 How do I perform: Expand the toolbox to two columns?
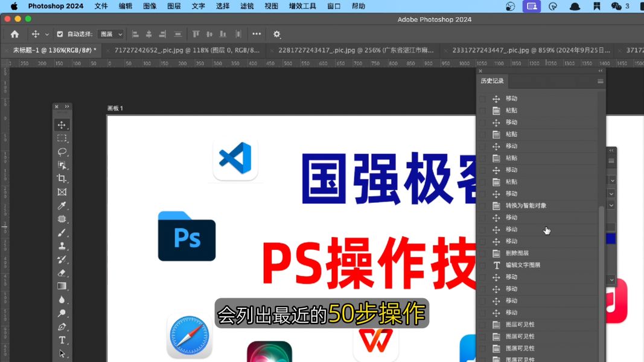[67, 106]
